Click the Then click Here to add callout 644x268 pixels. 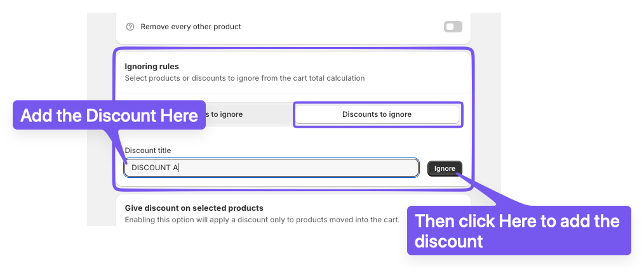coord(519,231)
